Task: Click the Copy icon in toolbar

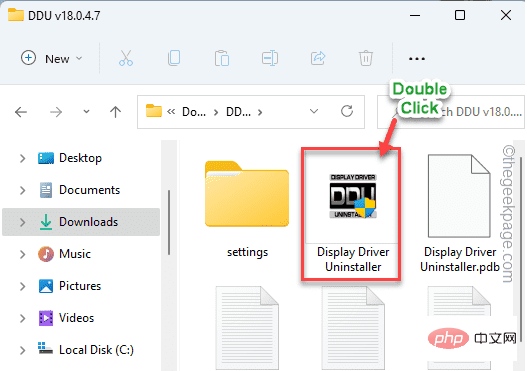Action: point(174,58)
